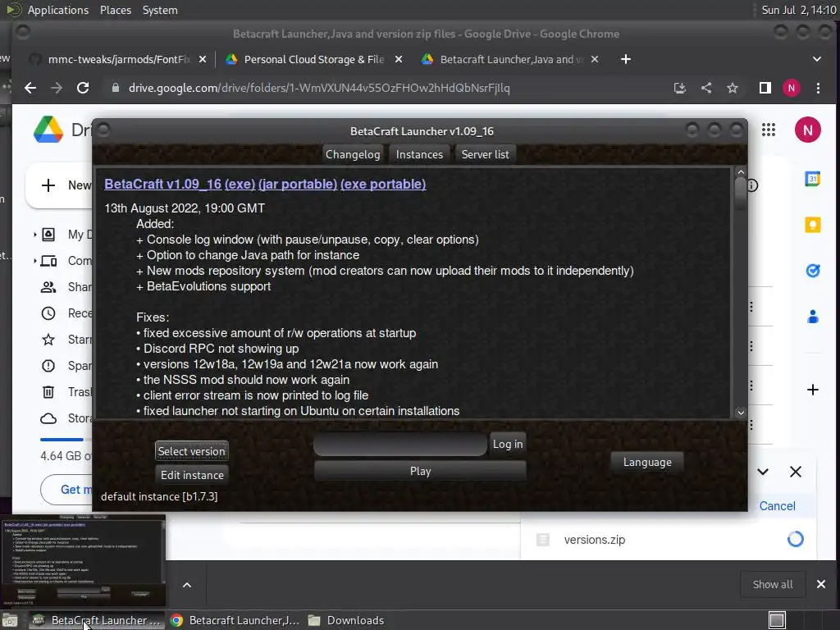
Task: Click Show all downloads button
Action: click(773, 584)
